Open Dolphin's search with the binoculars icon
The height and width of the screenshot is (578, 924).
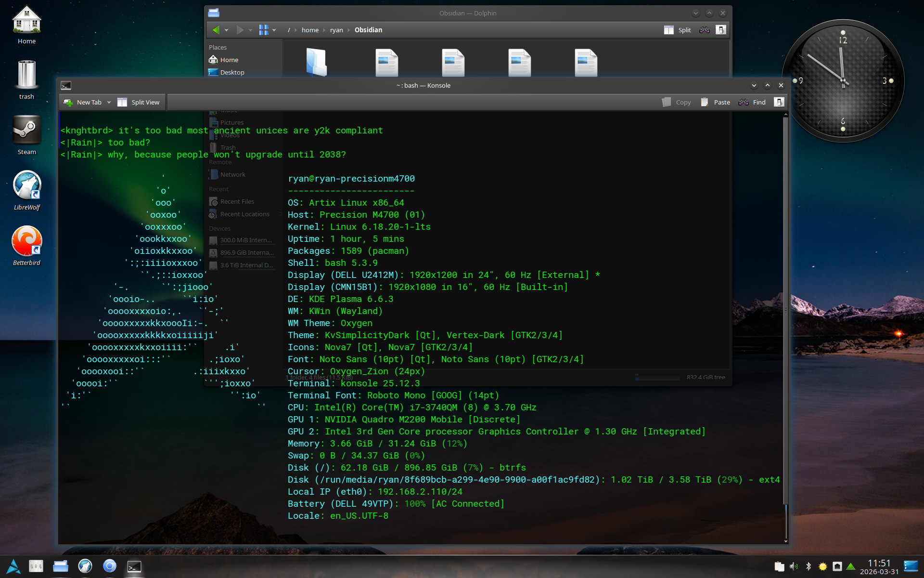click(705, 29)
